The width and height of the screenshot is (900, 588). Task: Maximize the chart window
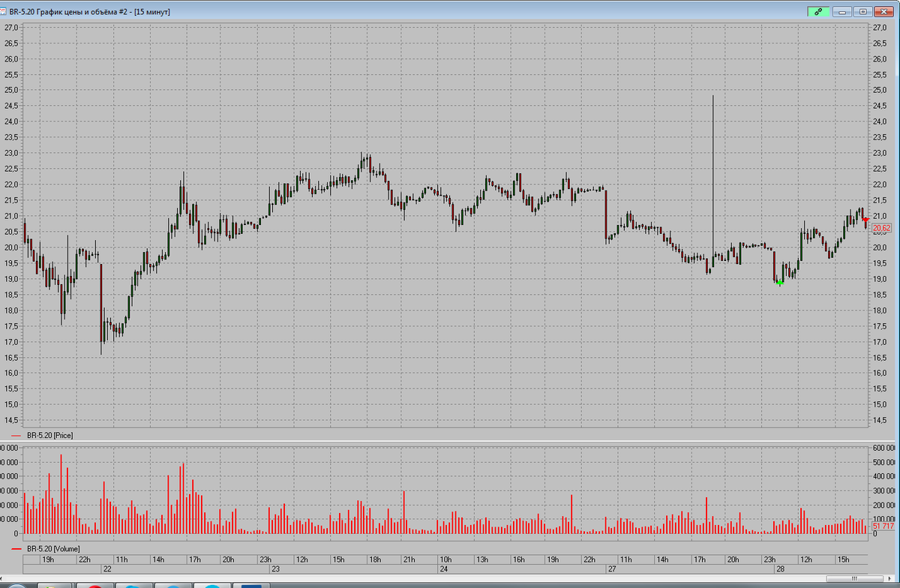[x=863, y=11]
